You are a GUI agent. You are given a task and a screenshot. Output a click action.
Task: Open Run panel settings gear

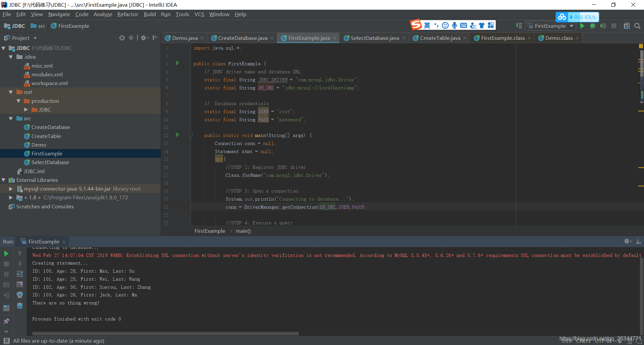(628, 241)
